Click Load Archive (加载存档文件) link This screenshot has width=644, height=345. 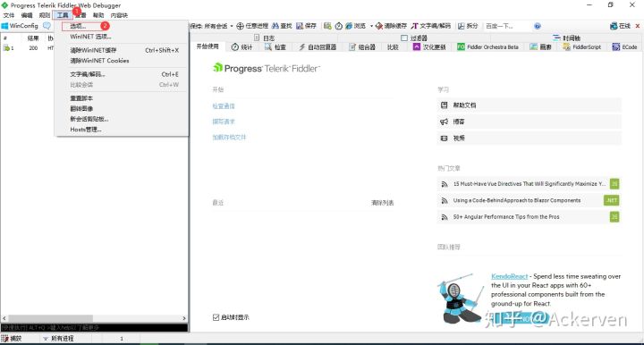click(x=229, y=137)
